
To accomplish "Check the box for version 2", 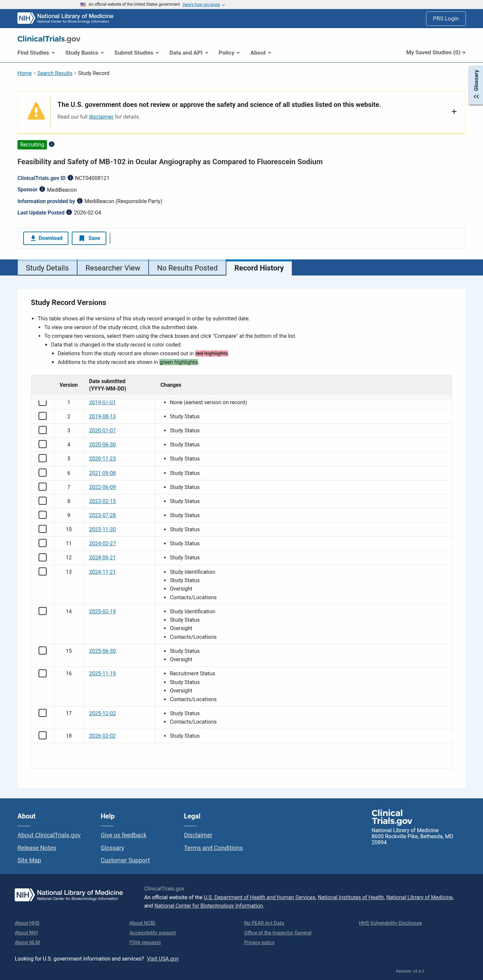I will [x=43, y=416].
